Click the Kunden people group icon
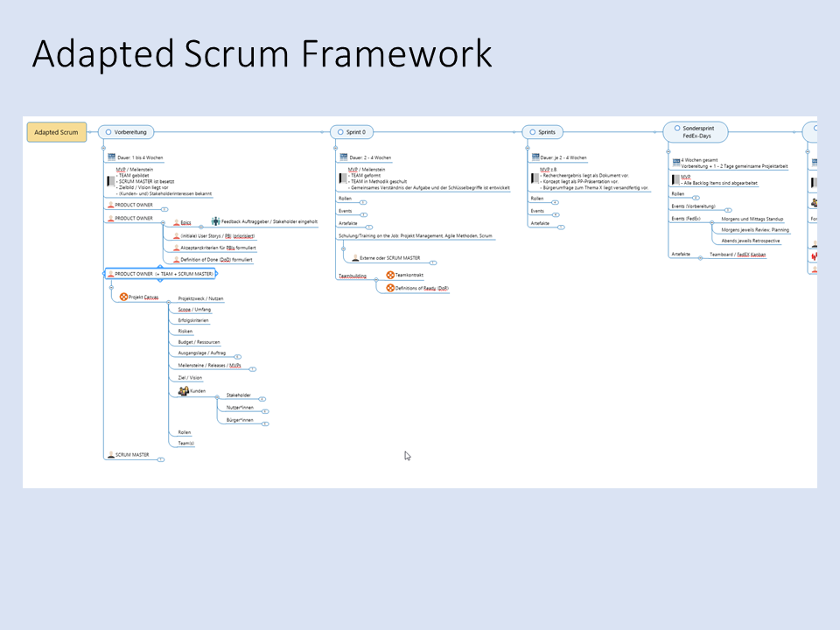The image size is (840, 630). point(184,390)
